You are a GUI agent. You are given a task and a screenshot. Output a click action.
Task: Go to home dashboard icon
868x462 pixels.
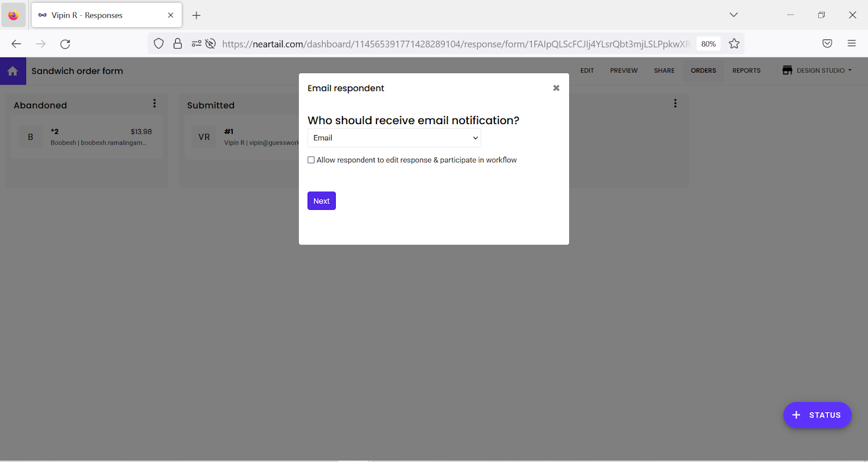(13, 71)
